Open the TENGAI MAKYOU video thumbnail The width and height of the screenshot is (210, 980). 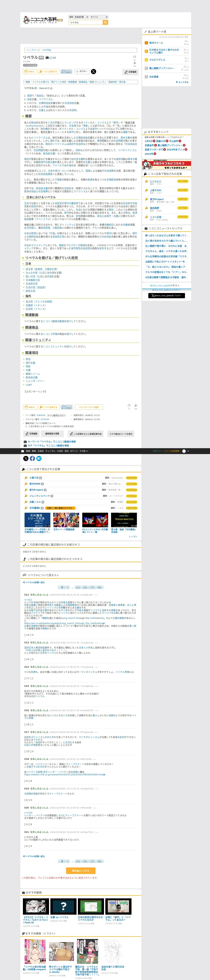click(124, 520)
